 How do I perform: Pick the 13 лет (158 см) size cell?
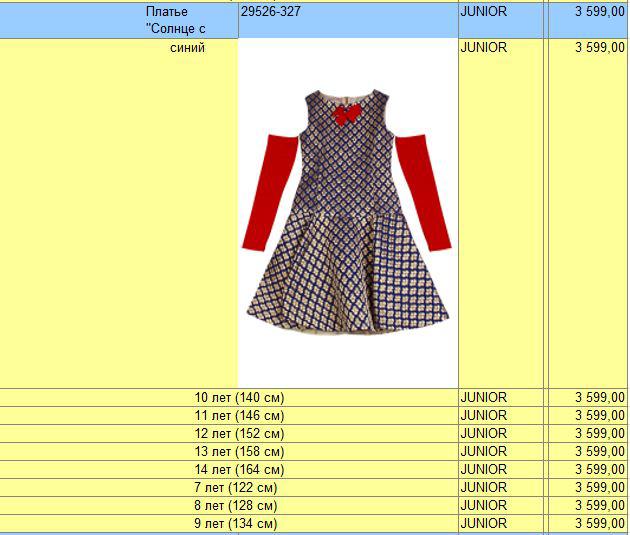click(x=239, y=451)
